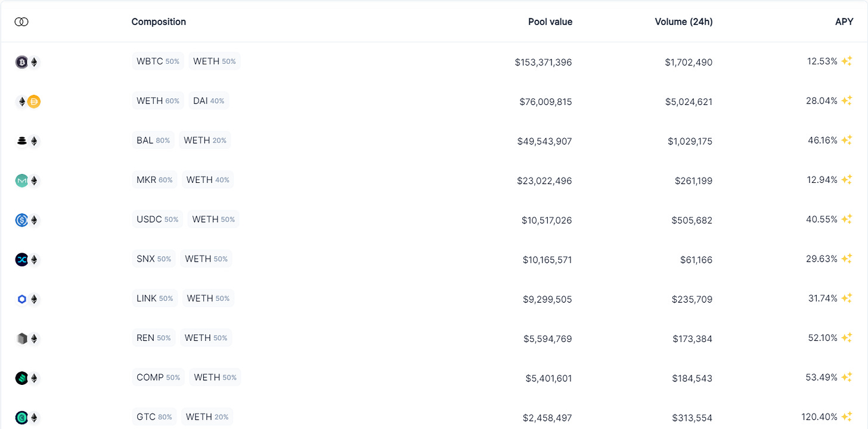Click the Composition column header
Viewport: 868px width, 429px height.
pos(159,22)
